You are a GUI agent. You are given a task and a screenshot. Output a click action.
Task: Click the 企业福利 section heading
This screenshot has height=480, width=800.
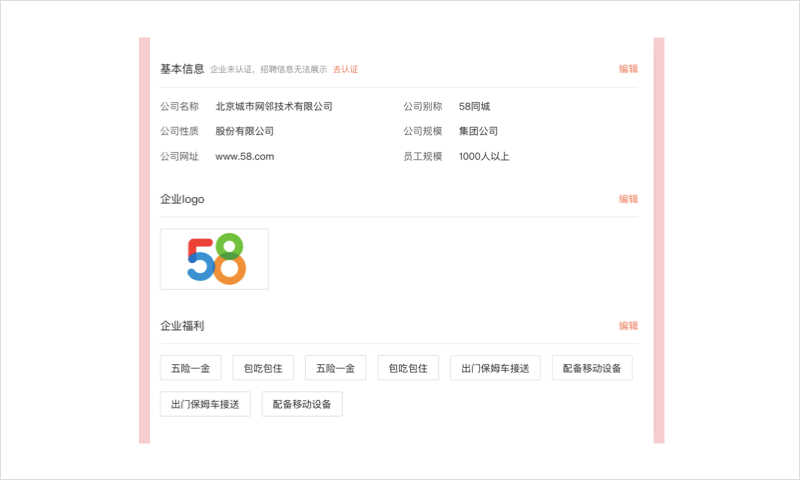coord(182,326)
